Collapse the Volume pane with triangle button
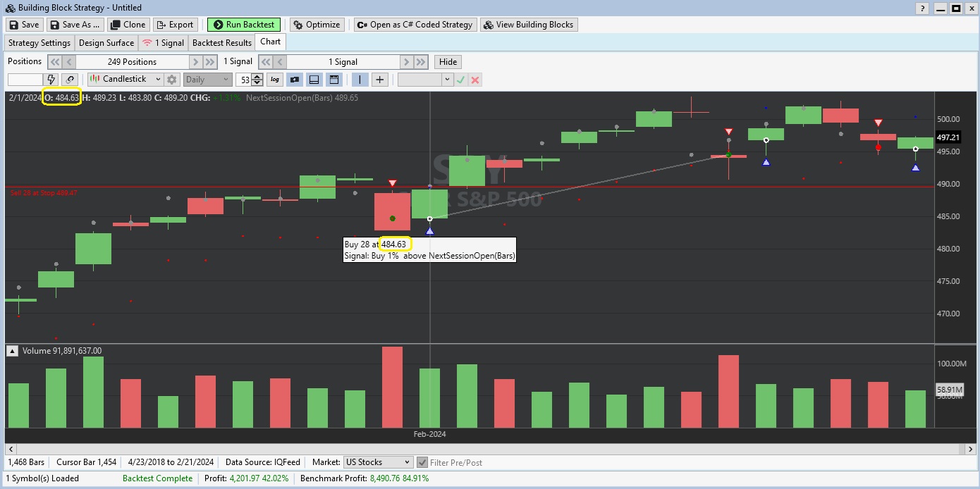Image resolution: width=980 pixels, height=489 pixels. point(12,351)
